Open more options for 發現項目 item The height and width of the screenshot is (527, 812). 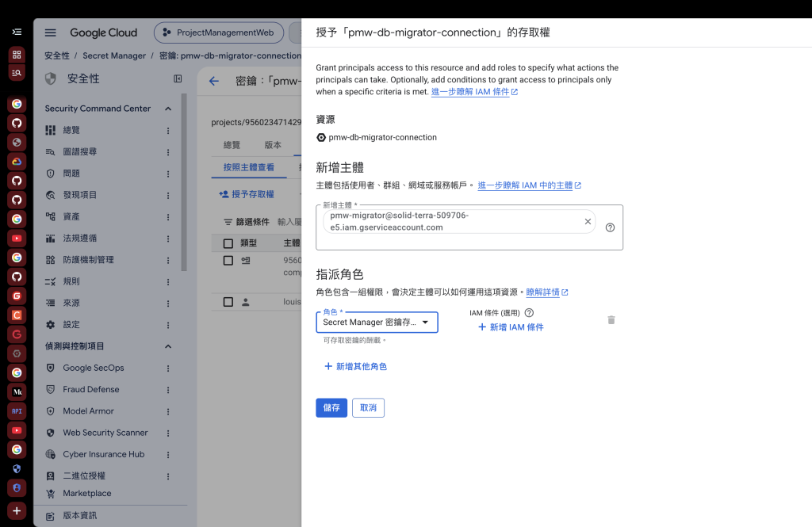click(x=168, y=196)
